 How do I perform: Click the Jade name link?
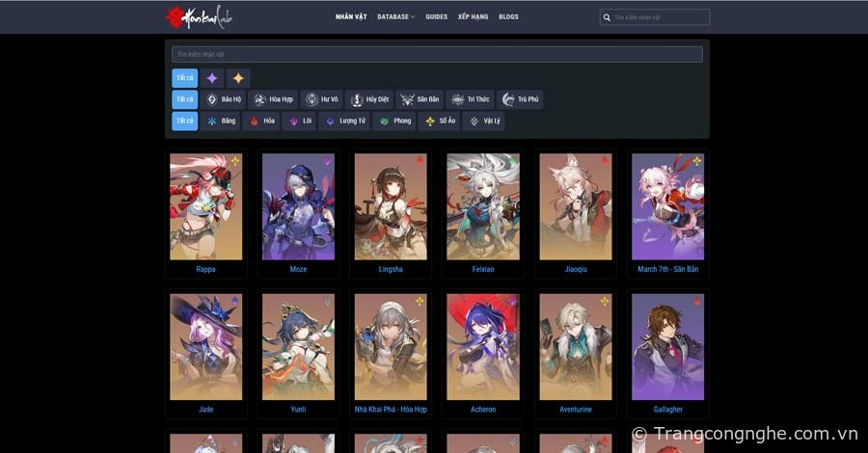[206, 410]
